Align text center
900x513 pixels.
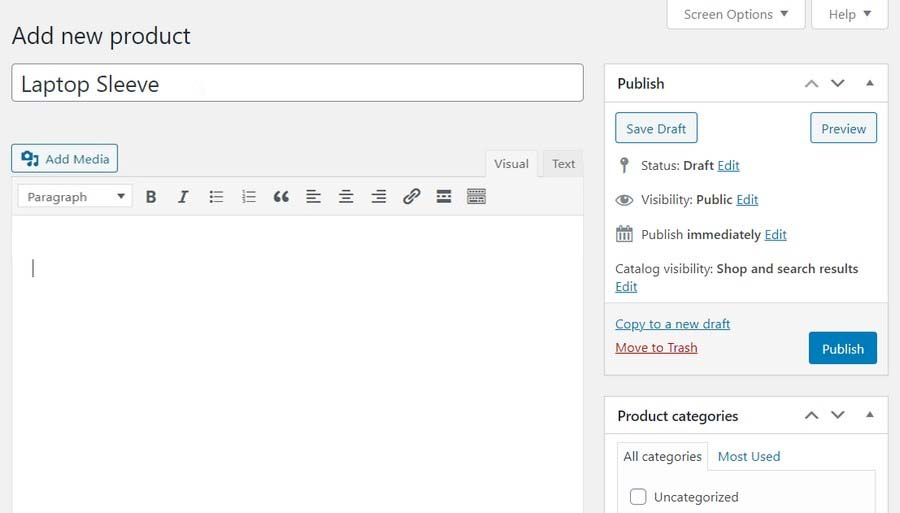tap(346, 197)
